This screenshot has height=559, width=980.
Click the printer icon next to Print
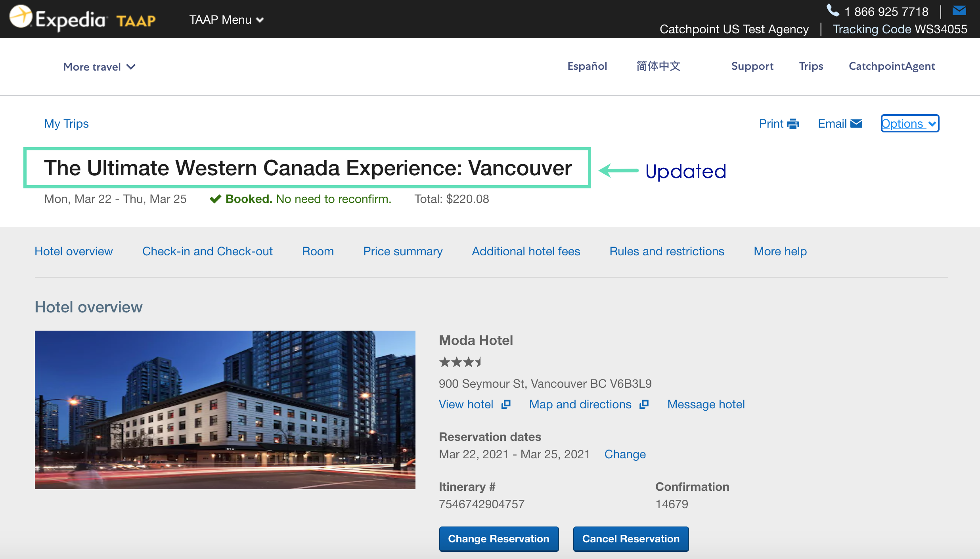pos(793,124)
